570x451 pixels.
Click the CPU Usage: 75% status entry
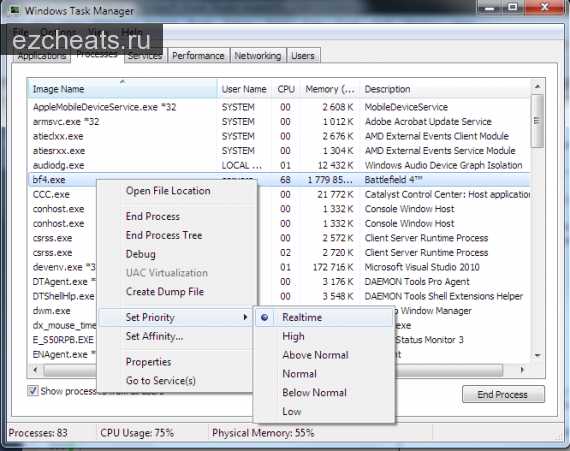[x=137, y=433]
